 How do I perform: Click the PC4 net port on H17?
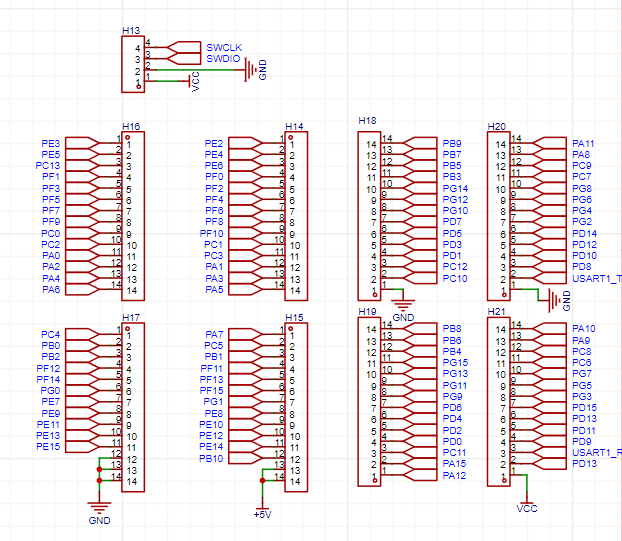pos(51,334)
